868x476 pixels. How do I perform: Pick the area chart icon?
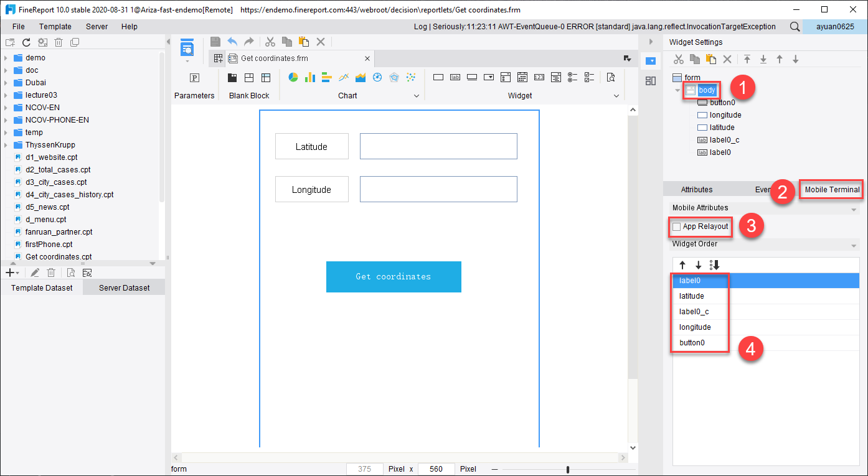[x=361, y=77]
